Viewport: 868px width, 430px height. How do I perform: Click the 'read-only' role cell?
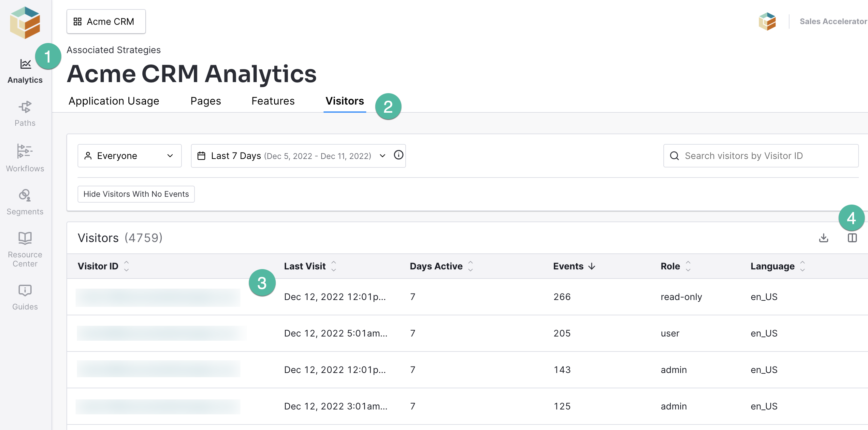681,297
